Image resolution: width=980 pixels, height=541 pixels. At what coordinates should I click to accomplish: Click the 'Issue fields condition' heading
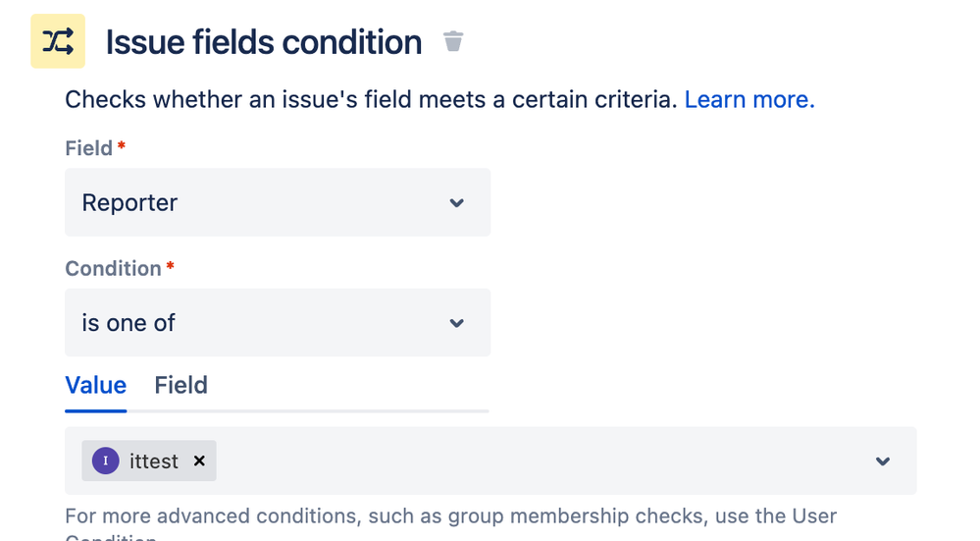[264, 42]
